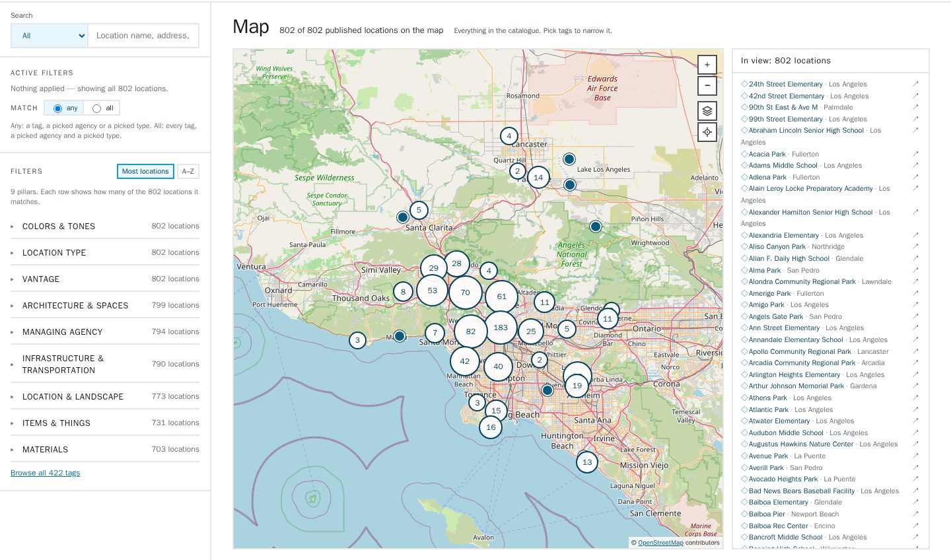Screen dimensions: 951x560
Task: Open the 14 locations cluster near Lake Los Angeles
Action: click(538, 178)
